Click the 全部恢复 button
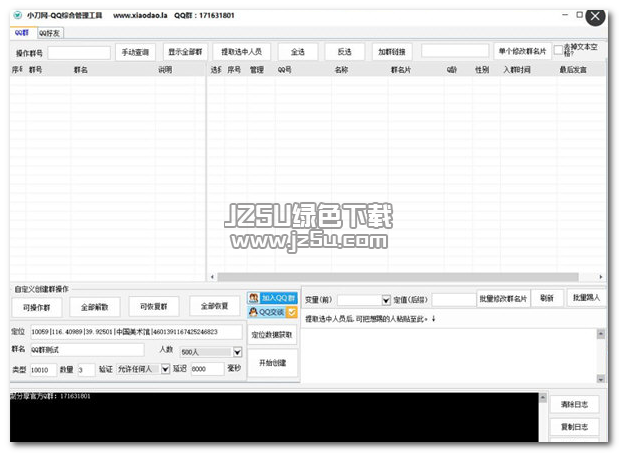 [215, 306]
